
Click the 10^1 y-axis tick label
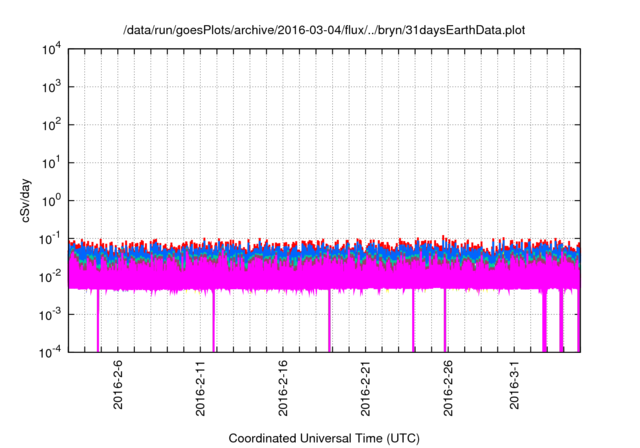pyautogui.click(x=52, y=163)
